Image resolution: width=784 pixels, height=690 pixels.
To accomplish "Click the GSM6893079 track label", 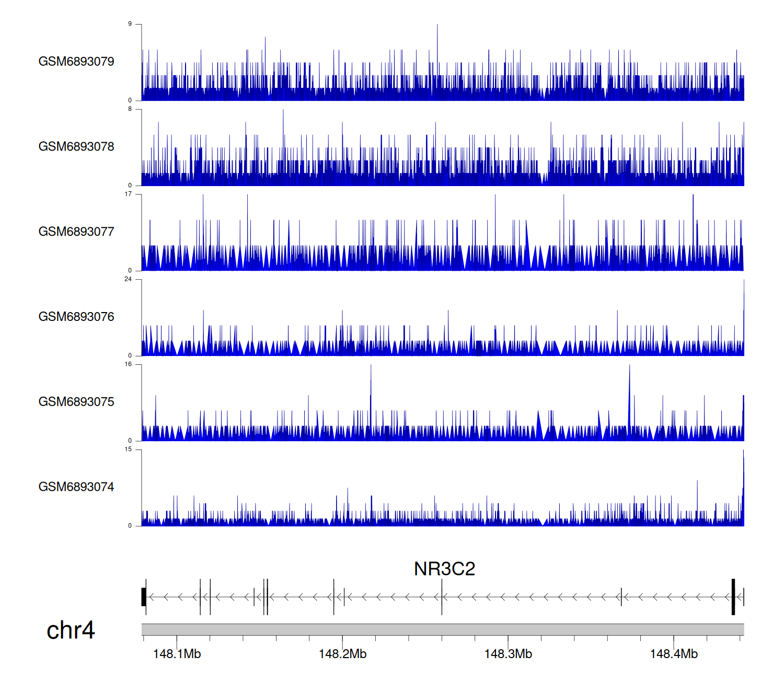I will point(76,62).
